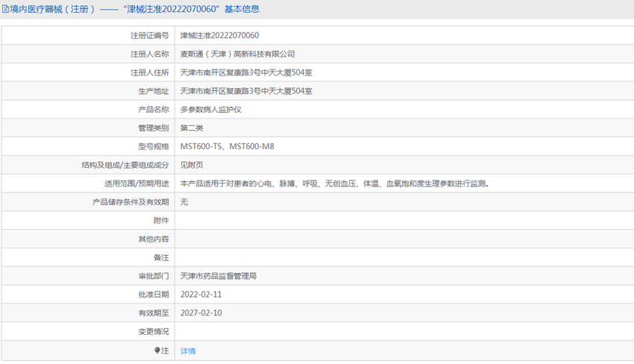634x364 pixels.
Task: Click the 产品名称 label
Action: (154, 110)
